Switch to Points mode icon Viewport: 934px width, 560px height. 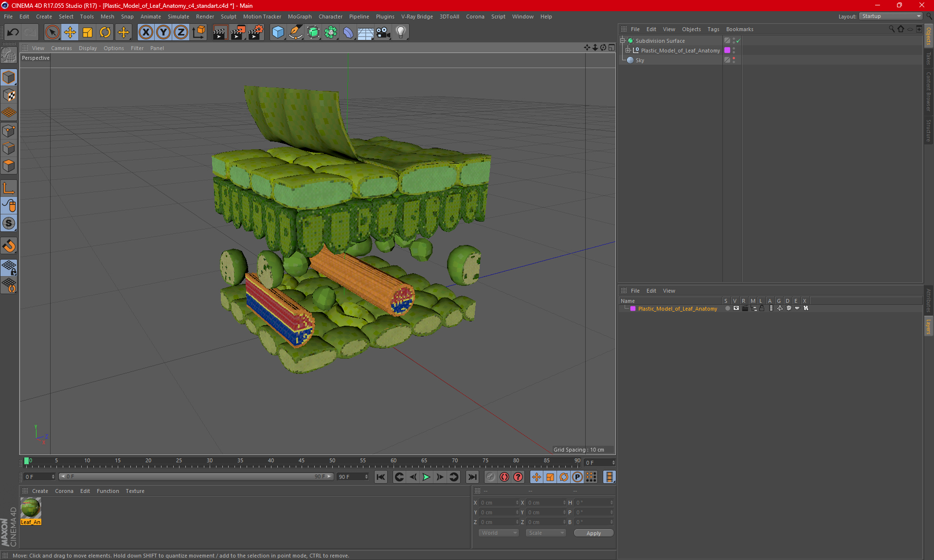click(9, 131)
